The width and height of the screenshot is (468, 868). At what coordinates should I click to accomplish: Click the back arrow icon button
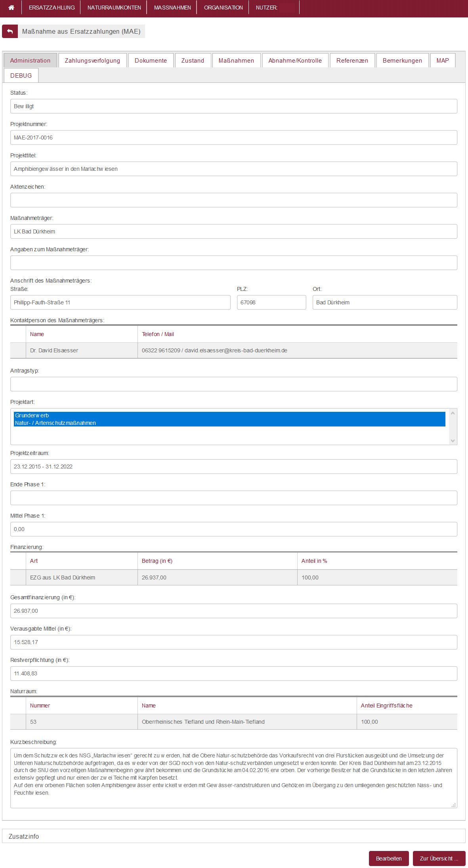(10, 31)
